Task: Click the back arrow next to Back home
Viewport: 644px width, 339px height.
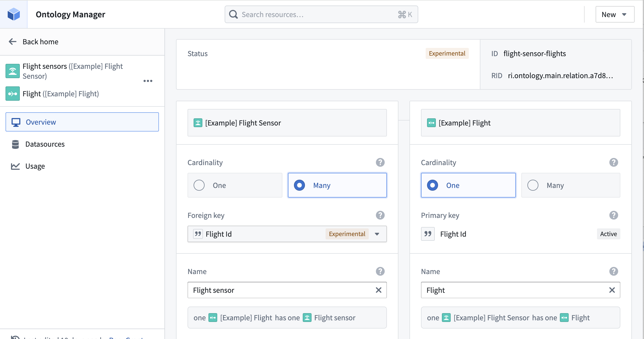Action: pos(12,42)
